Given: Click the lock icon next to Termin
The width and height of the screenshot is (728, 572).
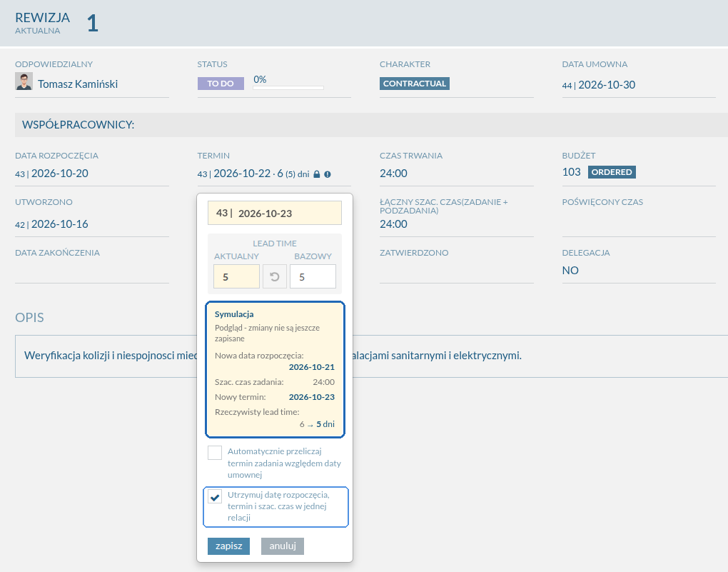Looking at the screenshot, I should (x=317, y=174).
